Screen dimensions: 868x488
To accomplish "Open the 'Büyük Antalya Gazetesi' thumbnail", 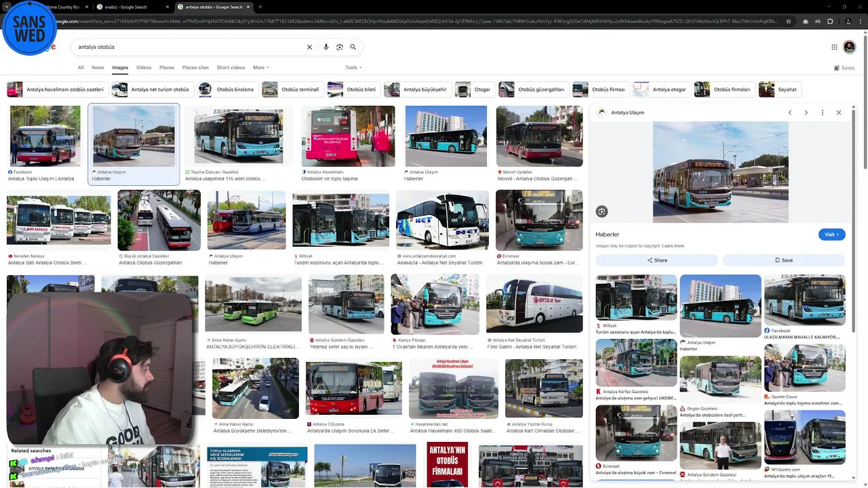I will (x=159, y=220).
